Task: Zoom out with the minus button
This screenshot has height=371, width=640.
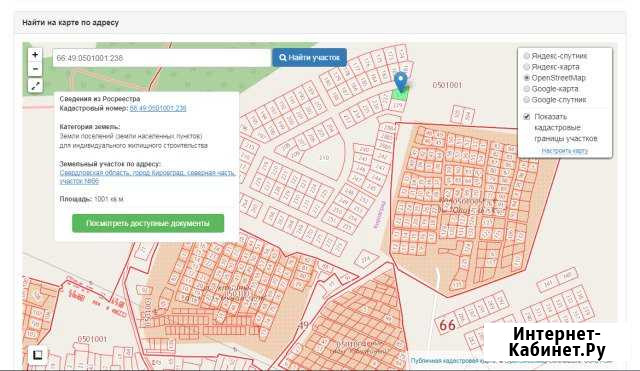Action: (35, 69)
